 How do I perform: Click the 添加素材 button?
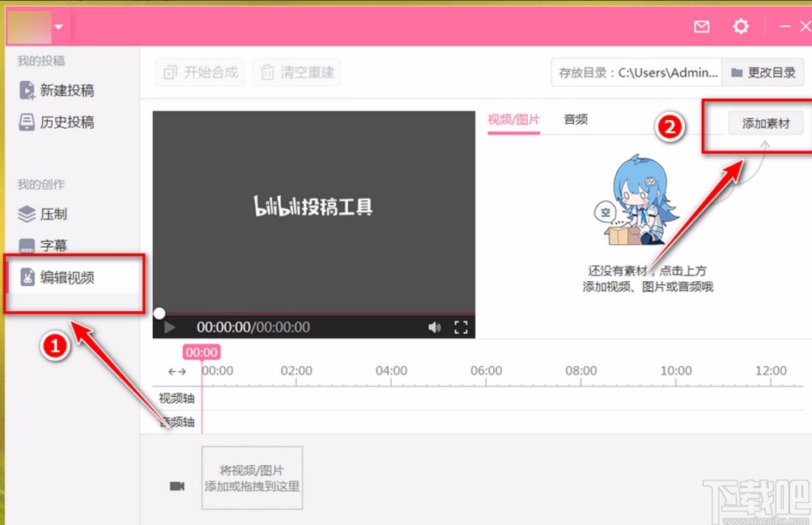765,123
